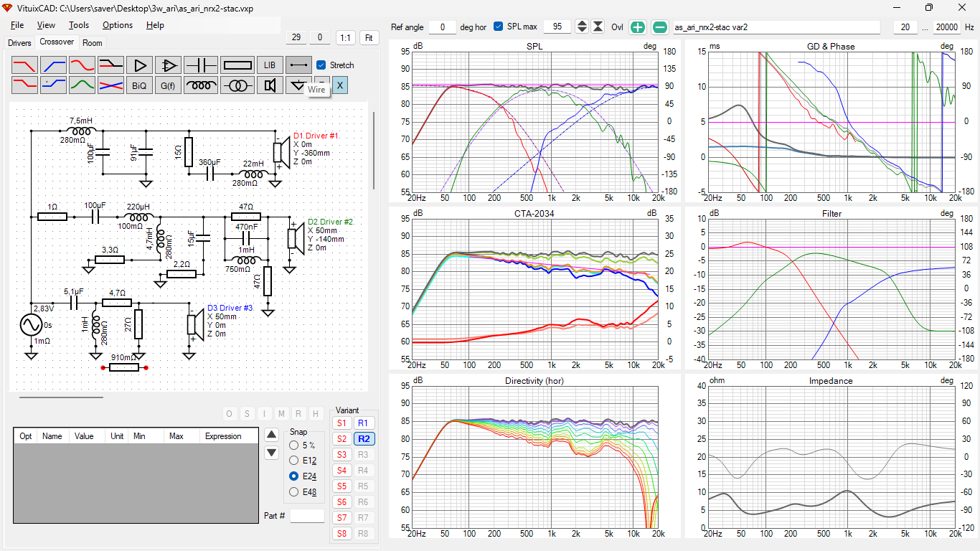Select the ground symbol tool
This screenshot has height=551, width=980.
tap(298, 85)
